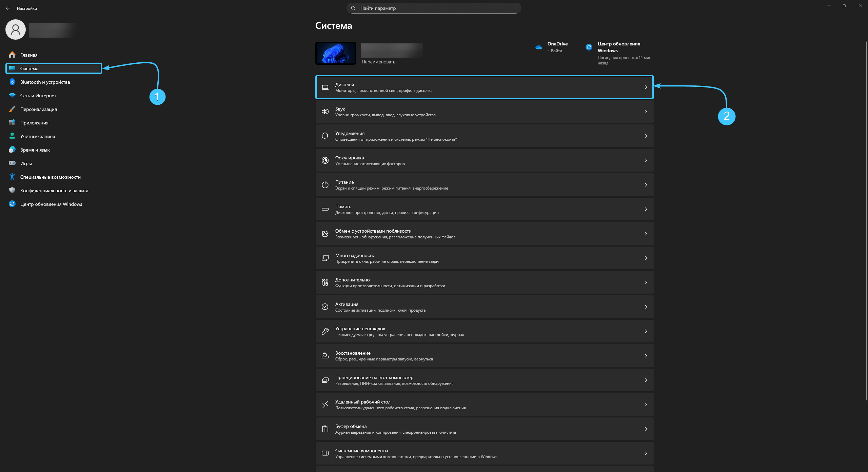Expand the Буфер обмена chevron

pos(646,429)
